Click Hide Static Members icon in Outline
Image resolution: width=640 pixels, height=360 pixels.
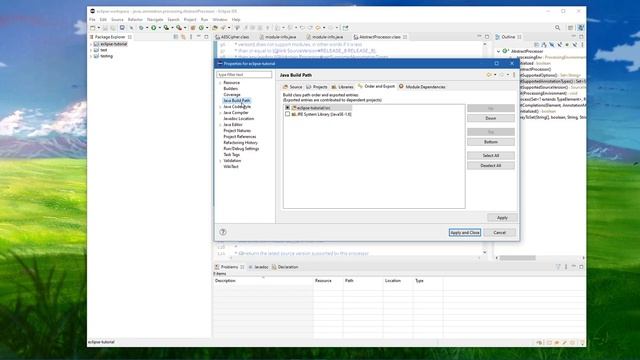pos(560,44)
